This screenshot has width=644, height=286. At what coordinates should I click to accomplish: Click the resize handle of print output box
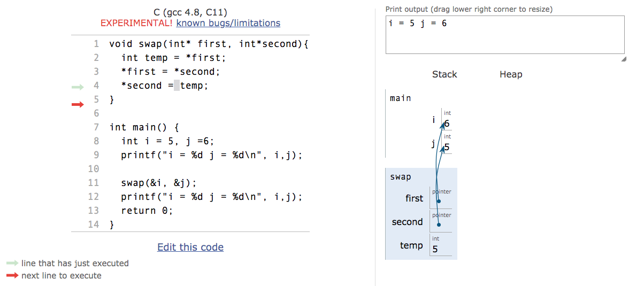pos(624,59)
